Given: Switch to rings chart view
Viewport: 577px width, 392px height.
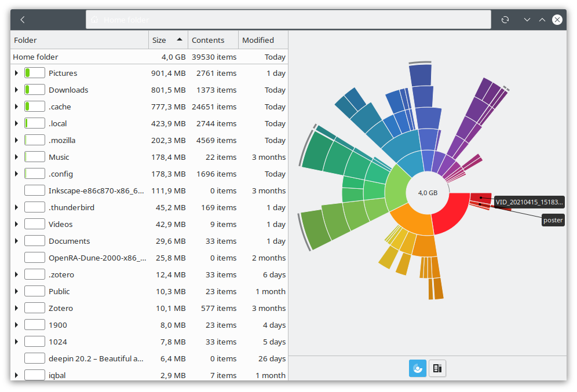Looking at the screenshot, I should [x=418, y=368].
